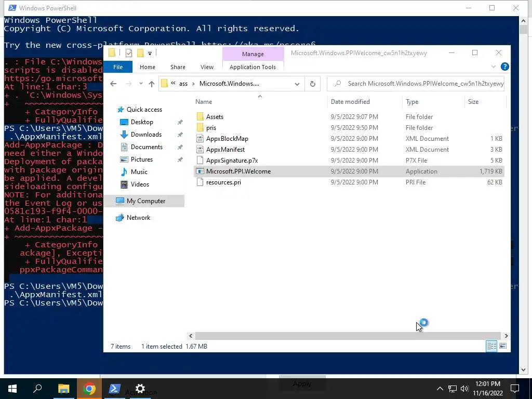Open the Application Tools tab
The width and height of the screenshot is (532, 399).
(253, 67)
